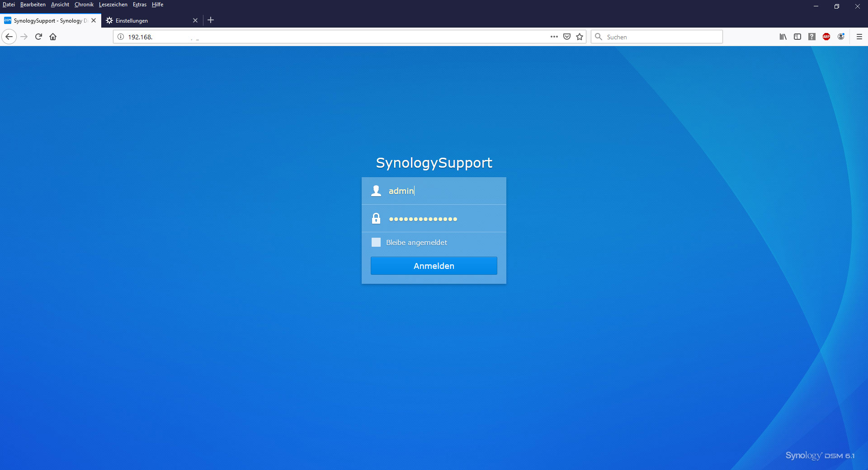This screenshot has height=470, width=868.
Task: Open the browser home page
Action: [x=53, y=37]
